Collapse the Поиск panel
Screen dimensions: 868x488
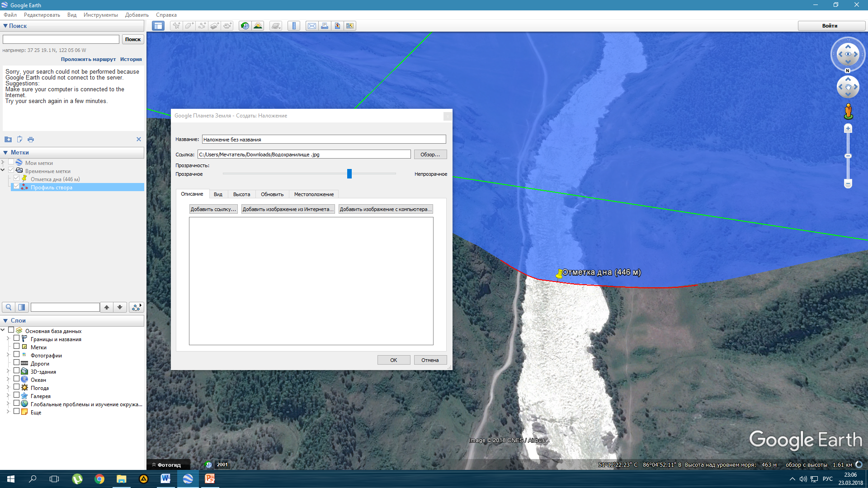tap(5, 26)
